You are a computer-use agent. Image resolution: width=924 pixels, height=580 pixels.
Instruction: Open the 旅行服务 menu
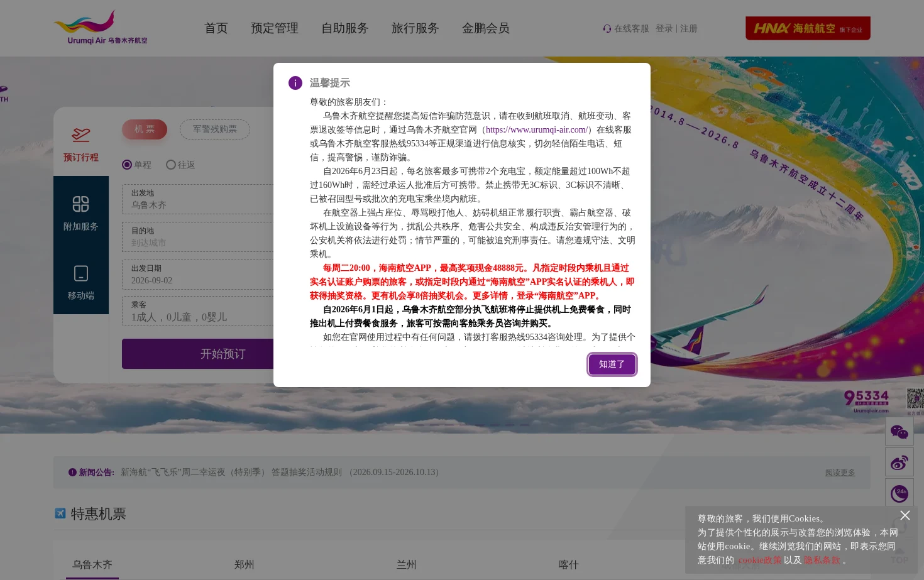click(x=415, y=28)
